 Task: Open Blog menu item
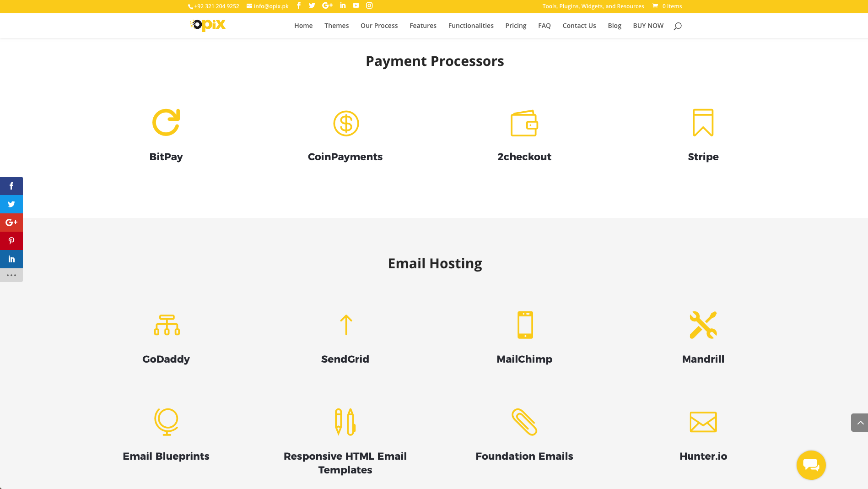(x=615, y=26)
